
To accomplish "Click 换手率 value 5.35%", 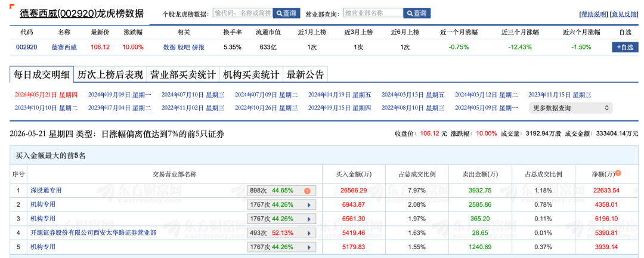I will tap(231, 47).
